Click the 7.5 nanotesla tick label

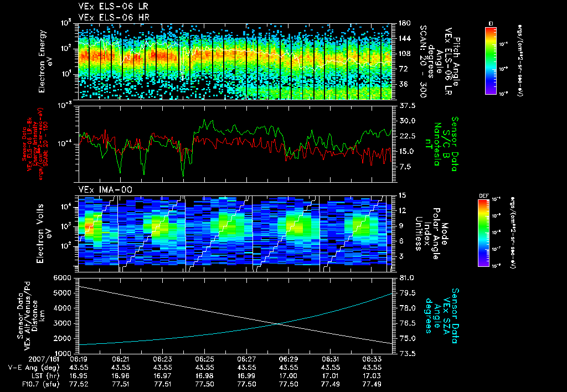tap(405, 167)
